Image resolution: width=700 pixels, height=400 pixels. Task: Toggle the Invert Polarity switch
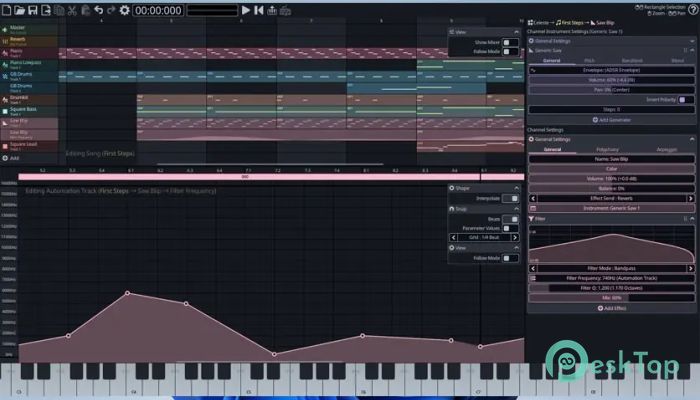click(x=686, y=100)
